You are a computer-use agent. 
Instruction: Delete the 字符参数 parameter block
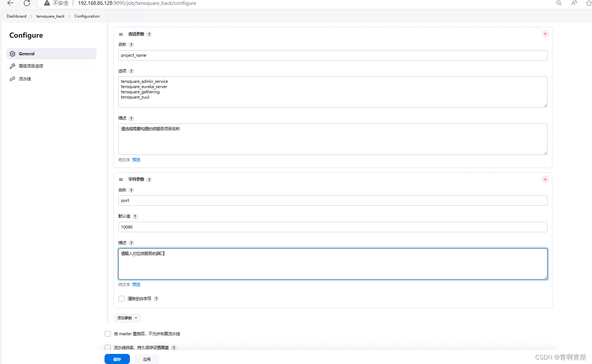[x=545, y=180]
